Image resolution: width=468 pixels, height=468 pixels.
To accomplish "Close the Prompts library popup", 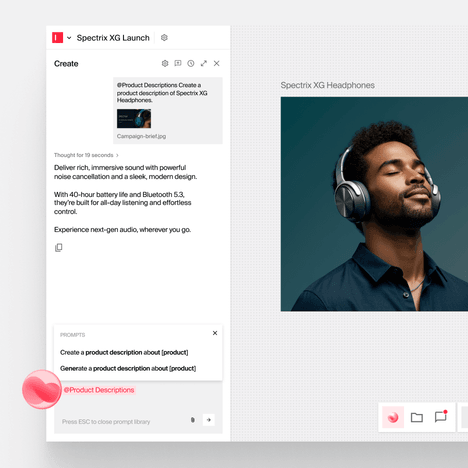I will click(215, 333).
